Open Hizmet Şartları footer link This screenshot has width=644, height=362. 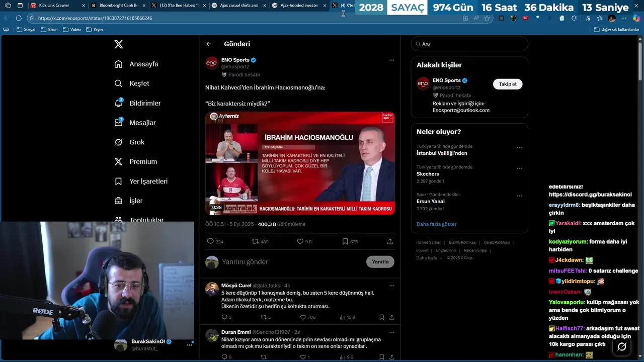coord(428,242)
